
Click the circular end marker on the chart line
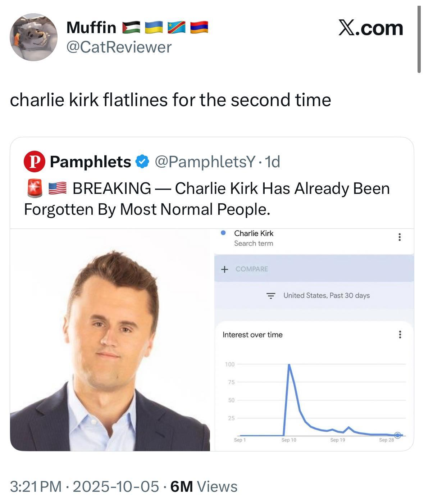tap(397, 435)
